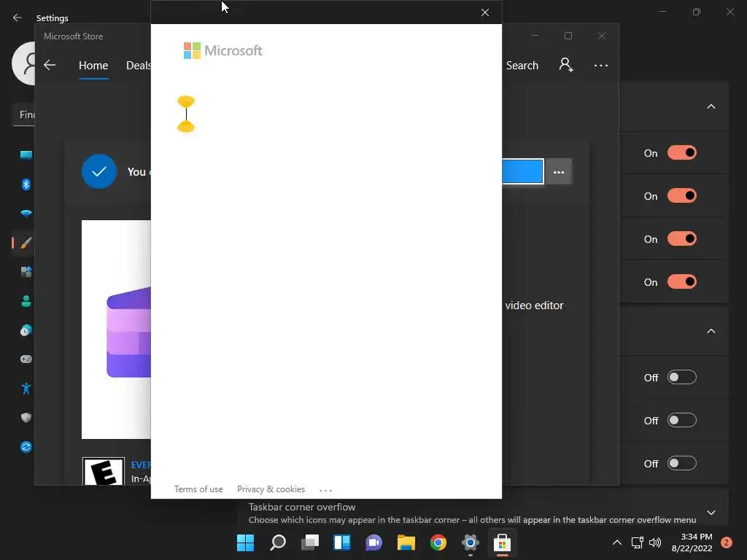Turn on the third Off toggle
This screenshot has height=560, width=747.
click(682, 463)
